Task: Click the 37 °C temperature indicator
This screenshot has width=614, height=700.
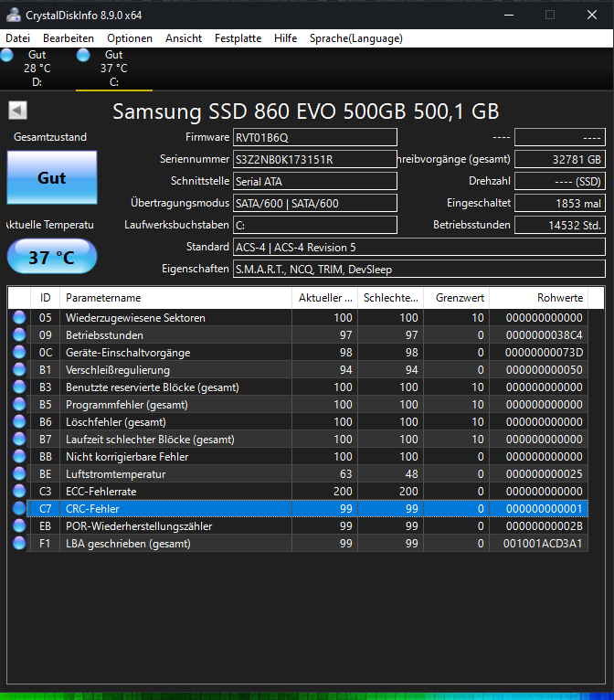Action: (52, 256)
